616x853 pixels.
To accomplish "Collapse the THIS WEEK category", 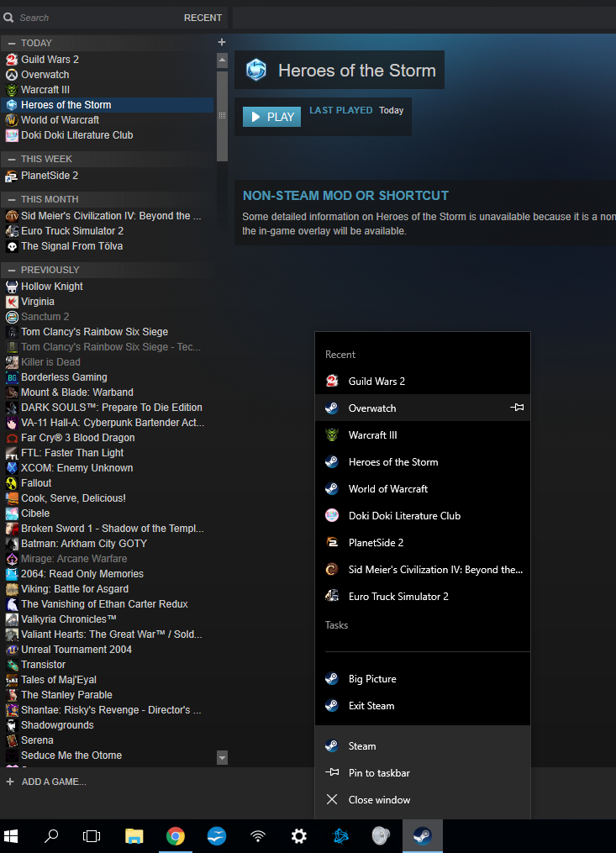I will pos(12,159).
